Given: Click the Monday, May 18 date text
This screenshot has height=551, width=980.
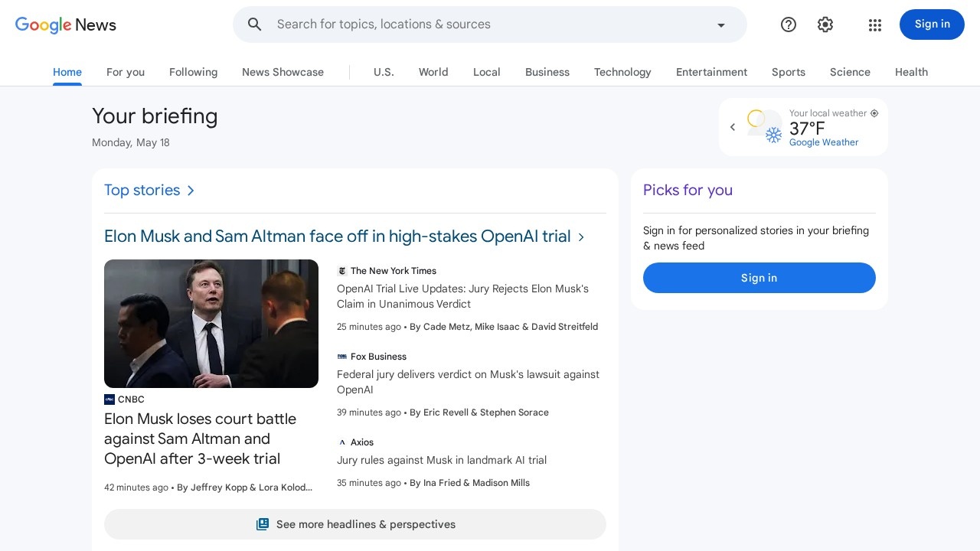Looking at the screenshot, I should click(x=131, y=142).
